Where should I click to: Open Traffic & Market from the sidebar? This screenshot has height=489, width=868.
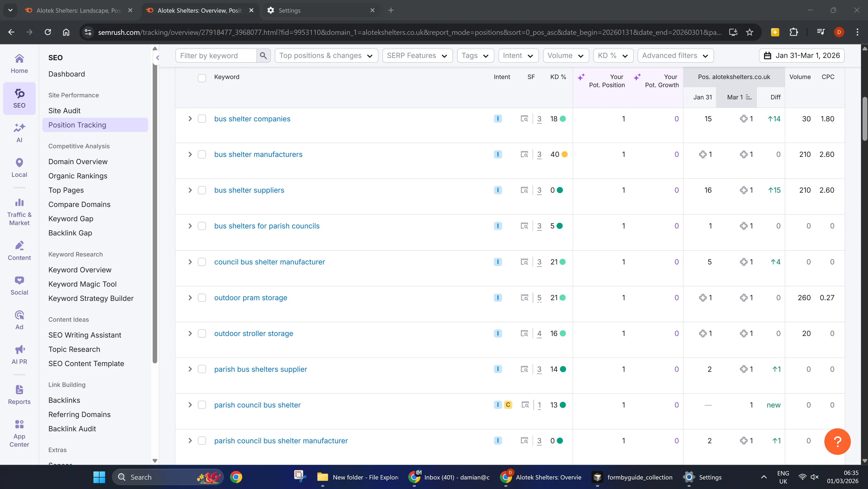[x=19, y=211]
